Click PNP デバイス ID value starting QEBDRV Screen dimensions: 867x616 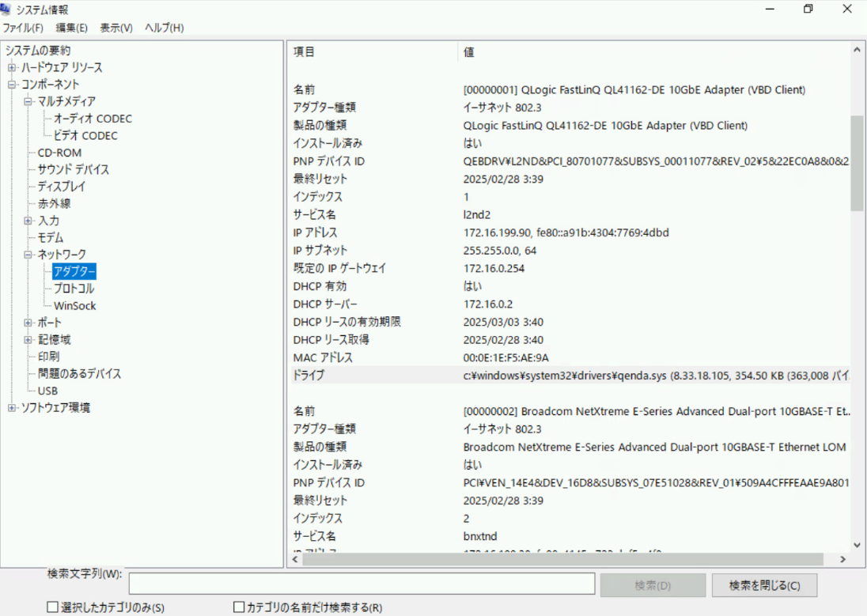click(656, 161)
